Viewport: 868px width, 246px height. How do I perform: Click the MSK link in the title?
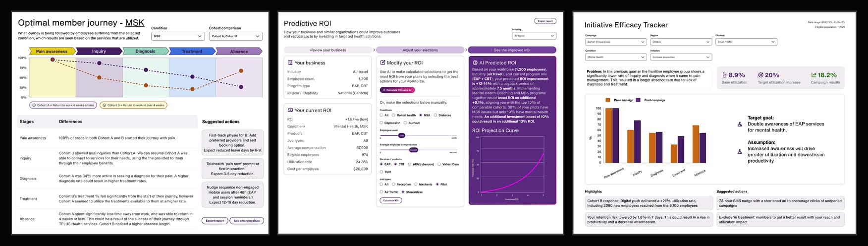coord(135,23)
